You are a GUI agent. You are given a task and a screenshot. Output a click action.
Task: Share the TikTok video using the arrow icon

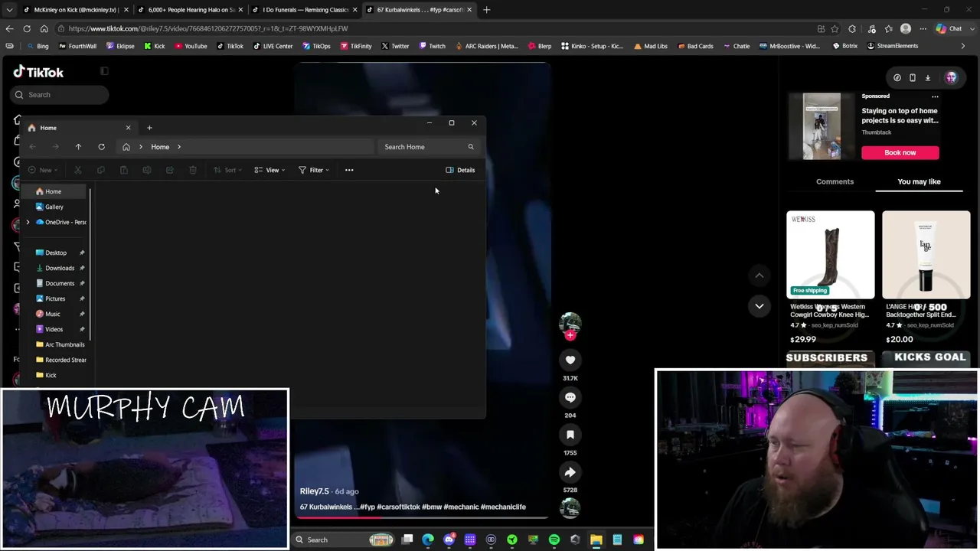click(570, 472)
